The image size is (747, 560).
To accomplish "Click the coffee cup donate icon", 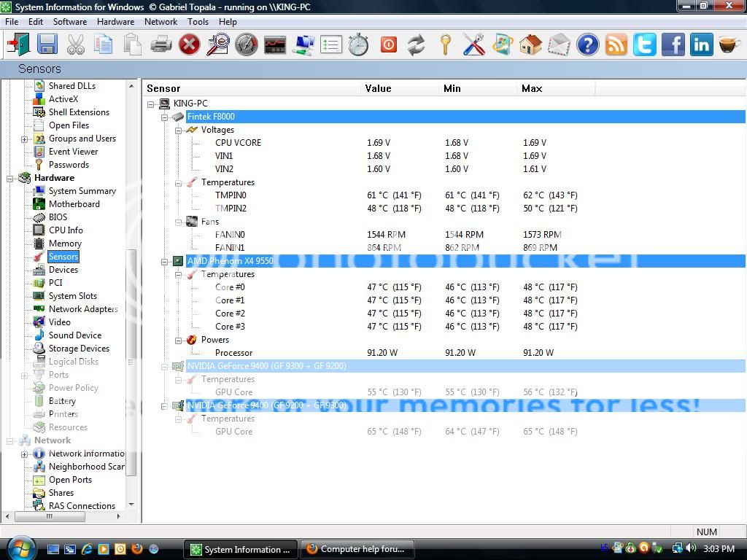I will [729, 44].
